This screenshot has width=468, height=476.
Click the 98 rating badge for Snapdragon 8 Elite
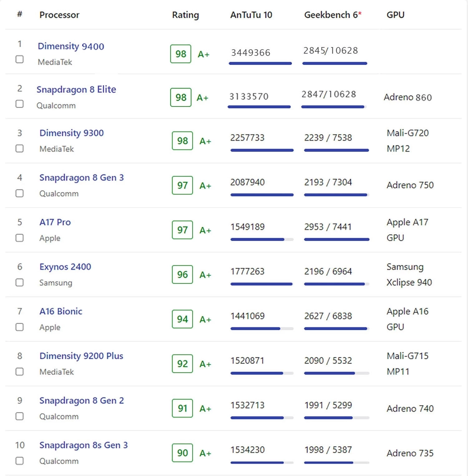point(181,97)
